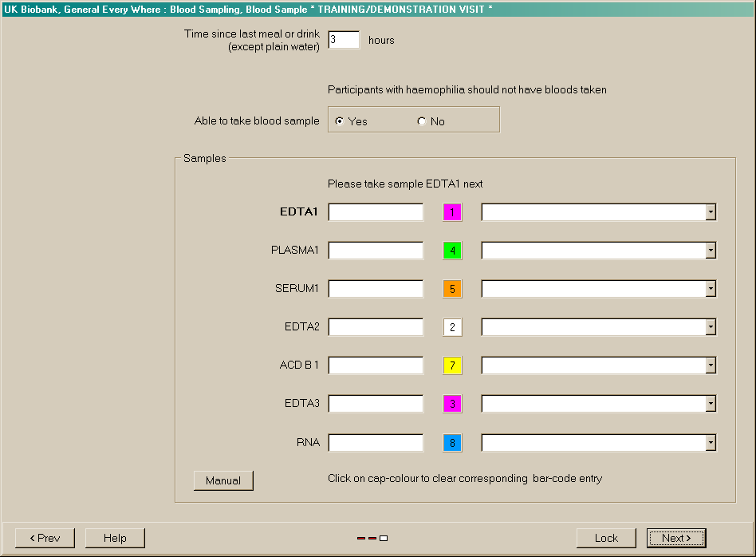Click the magenta cap-colour 3 for EDTA3

[x=452, y=404]
